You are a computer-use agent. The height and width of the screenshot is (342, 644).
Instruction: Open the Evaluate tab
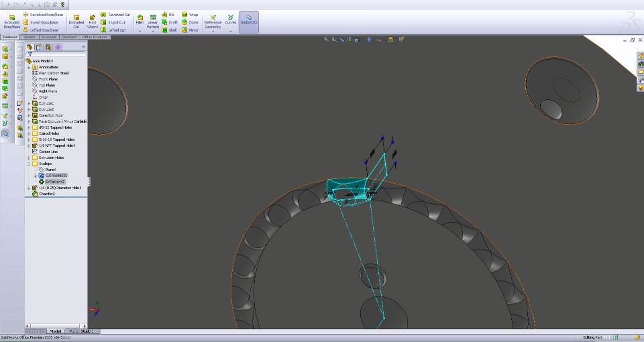tap(49, 37)
